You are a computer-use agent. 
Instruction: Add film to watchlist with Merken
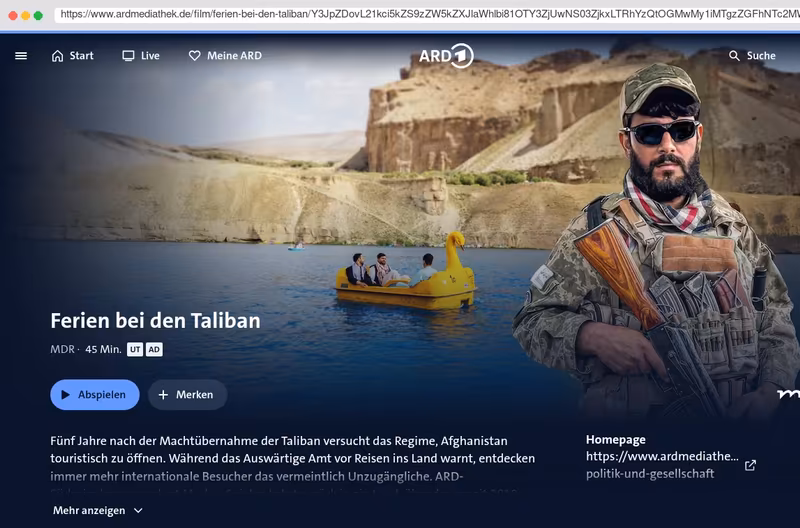tap(187, 394)
